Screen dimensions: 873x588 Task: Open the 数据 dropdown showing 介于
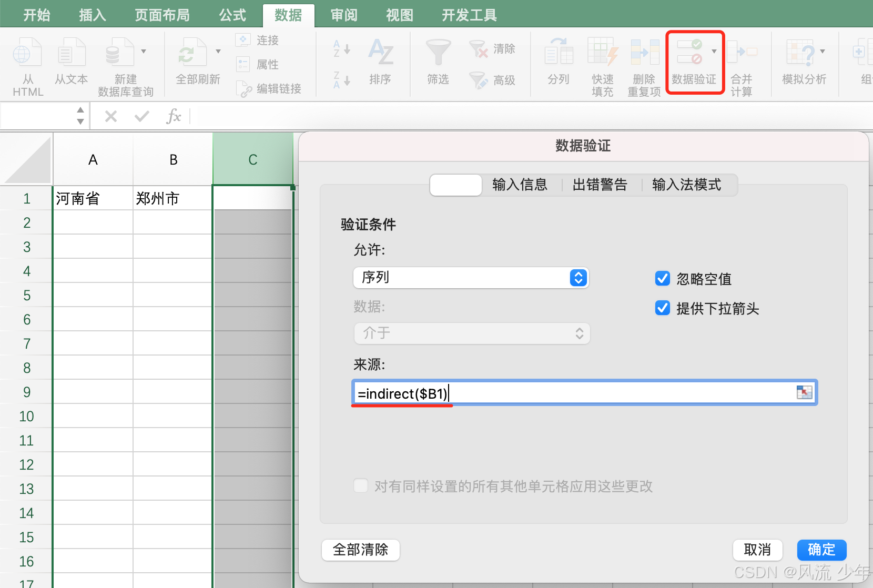(472, 333)
